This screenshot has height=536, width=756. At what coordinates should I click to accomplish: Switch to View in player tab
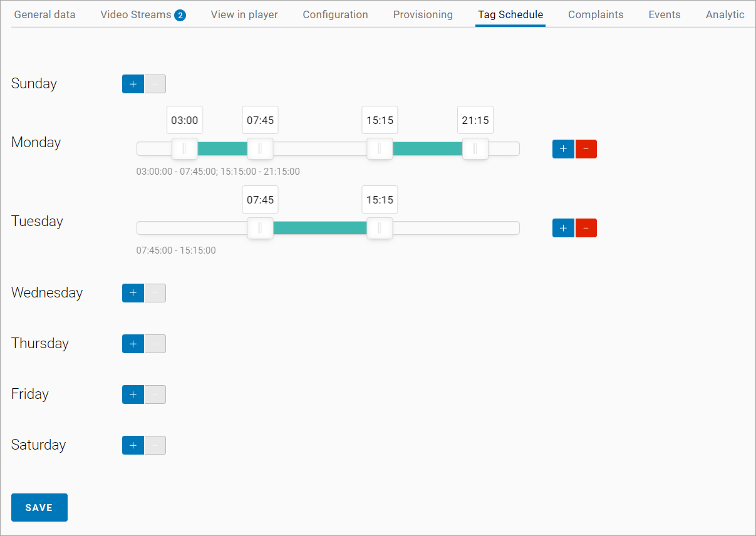[244, 14]
